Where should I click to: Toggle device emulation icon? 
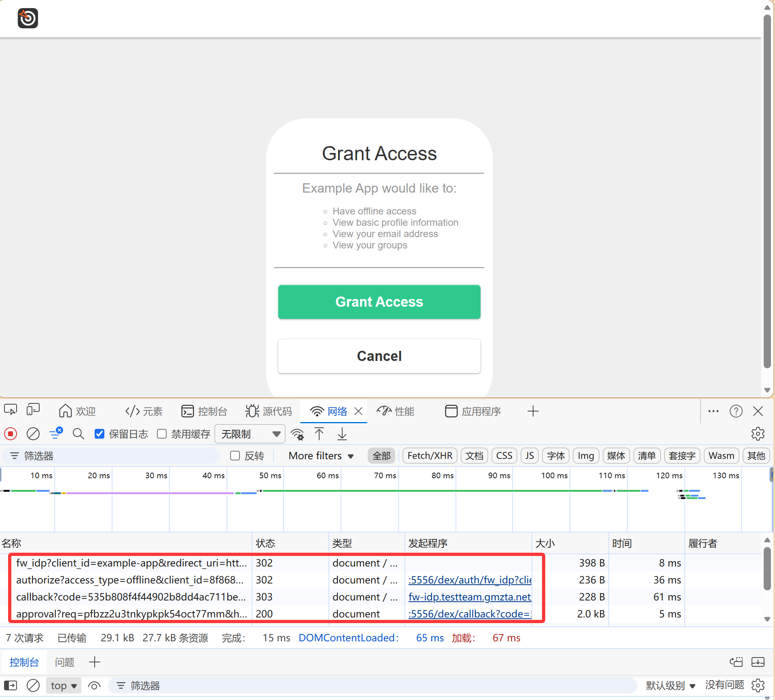pyautogui.click(x=33, y=410)
